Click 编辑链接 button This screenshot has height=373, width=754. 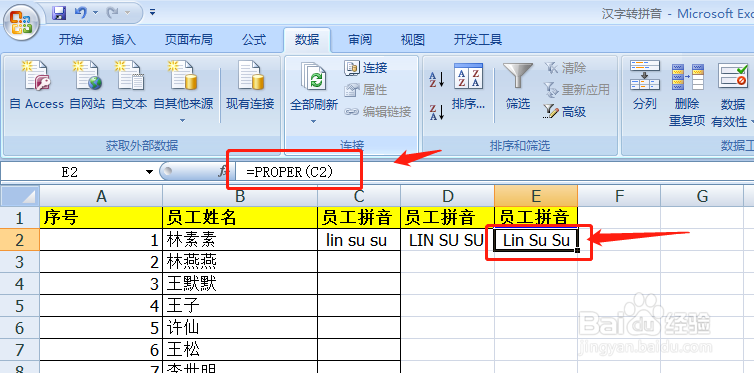tap(378, 112)
